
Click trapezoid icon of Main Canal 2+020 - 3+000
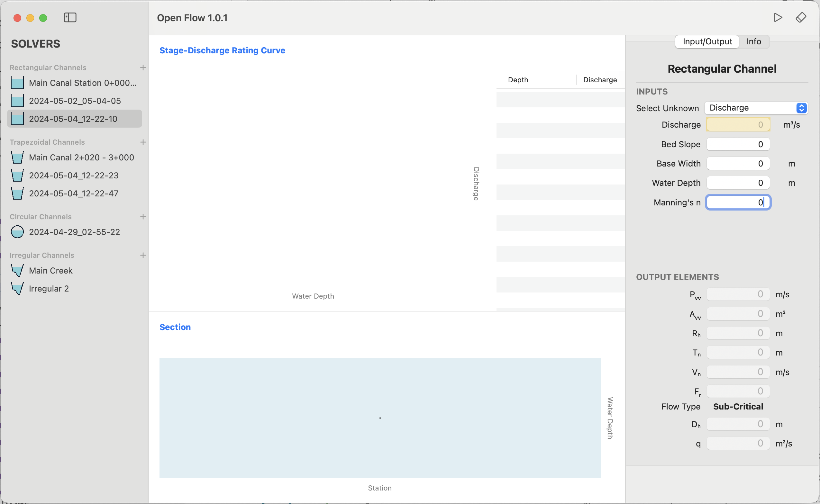pyautogui.click(x=17, y=158)
